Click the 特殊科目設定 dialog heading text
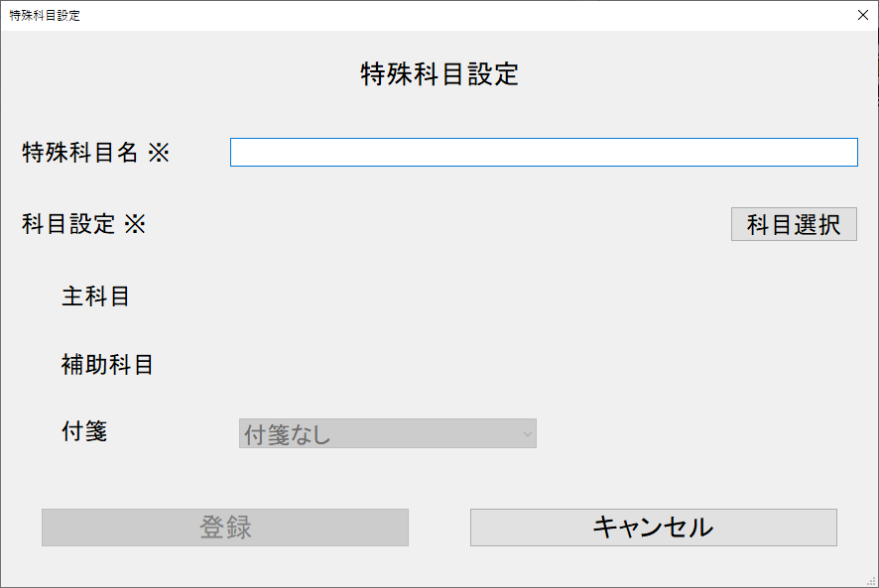 [x=439, y=73]
